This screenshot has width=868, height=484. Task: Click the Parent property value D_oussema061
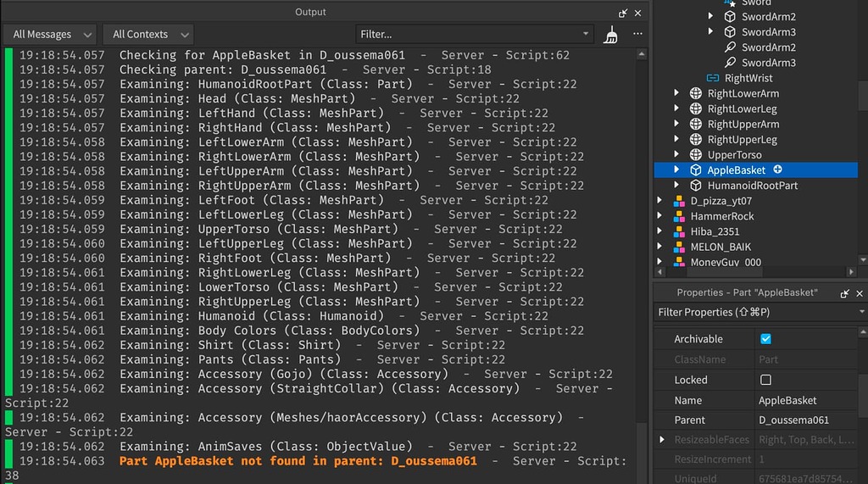coord(793,420)
